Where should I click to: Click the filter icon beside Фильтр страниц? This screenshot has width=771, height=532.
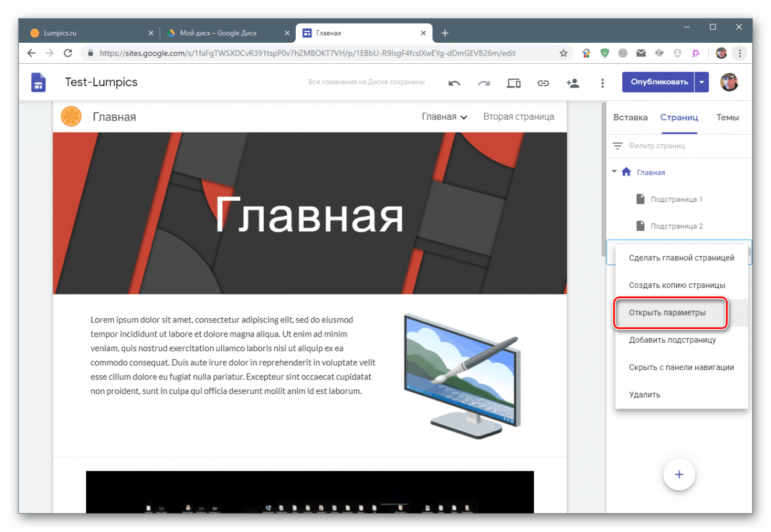click(617, 146)
